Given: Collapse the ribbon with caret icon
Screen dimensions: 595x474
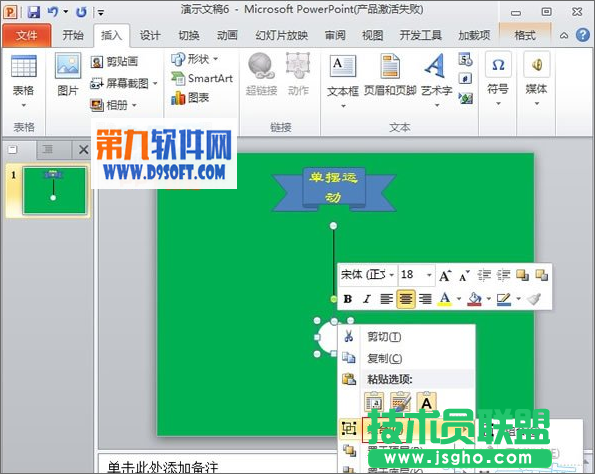Looking at the screenshot, I should (564, 36).
